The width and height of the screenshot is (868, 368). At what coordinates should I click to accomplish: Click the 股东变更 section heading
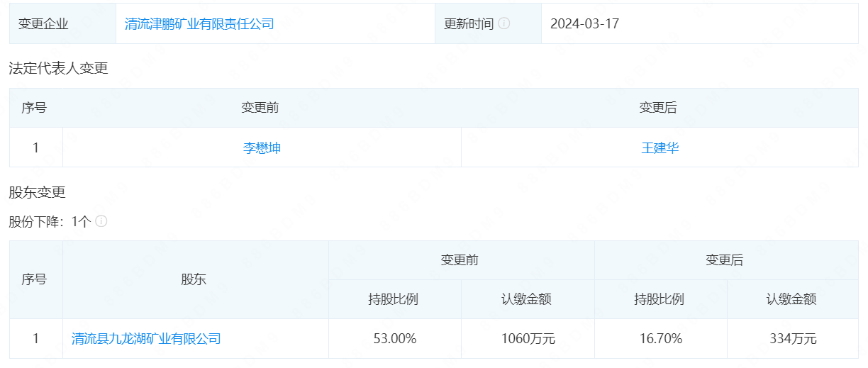37,191
